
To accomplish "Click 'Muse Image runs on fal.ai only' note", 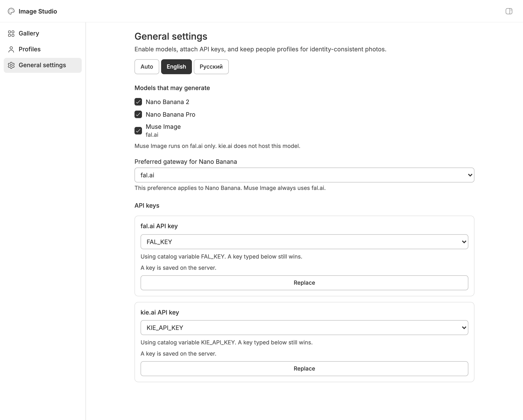I will [217, 146].
